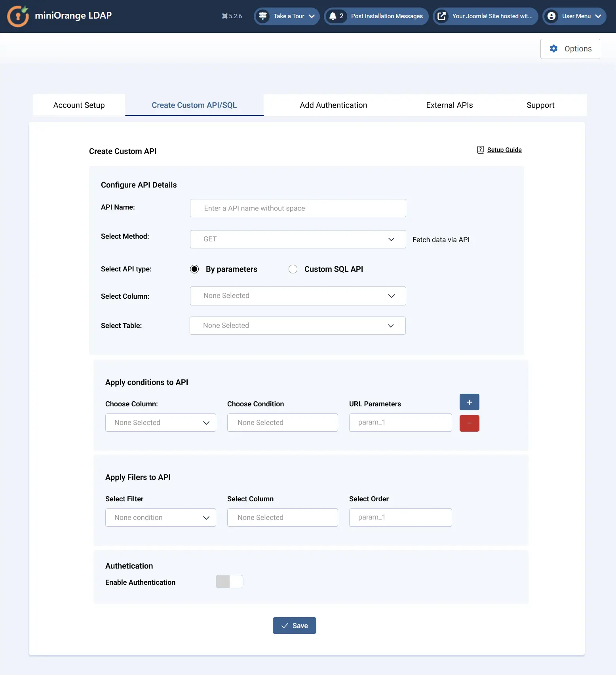Choose the Custom SQL API radio option
This screenshot has width=616, height=675.
pyautogui.click(x=293, y=269)
